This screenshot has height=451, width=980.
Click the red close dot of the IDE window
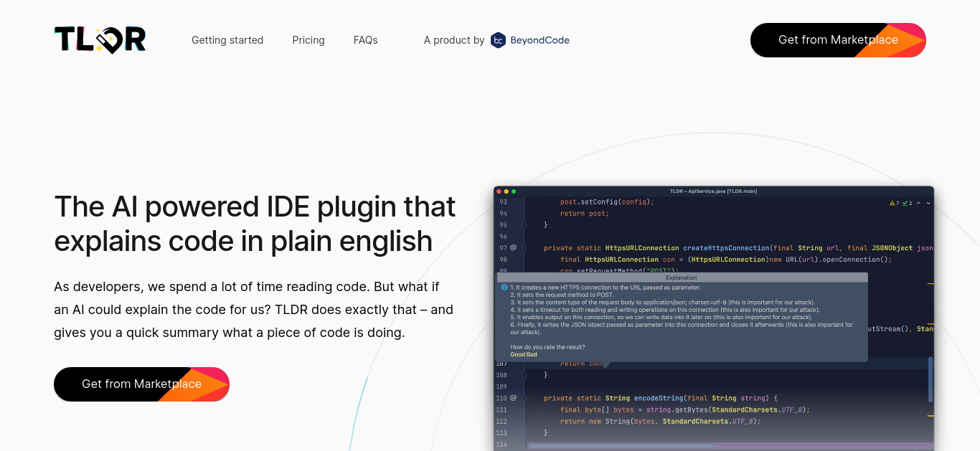click(x=499, y=191)
